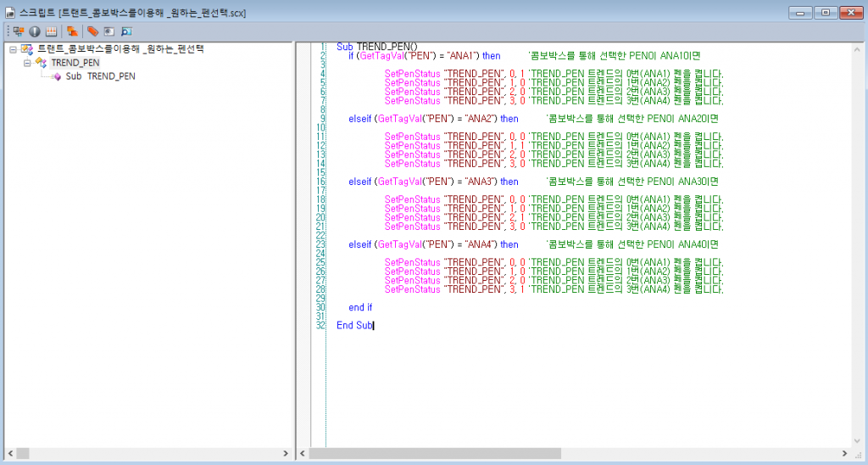Click the eye screen toolbar icon

(109, 31)
